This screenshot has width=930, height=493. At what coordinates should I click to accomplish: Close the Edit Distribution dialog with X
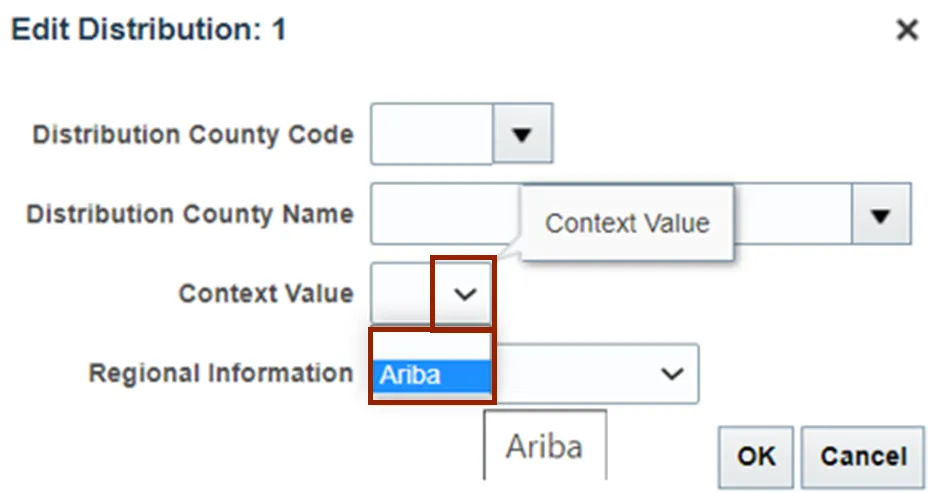(906, 31)
